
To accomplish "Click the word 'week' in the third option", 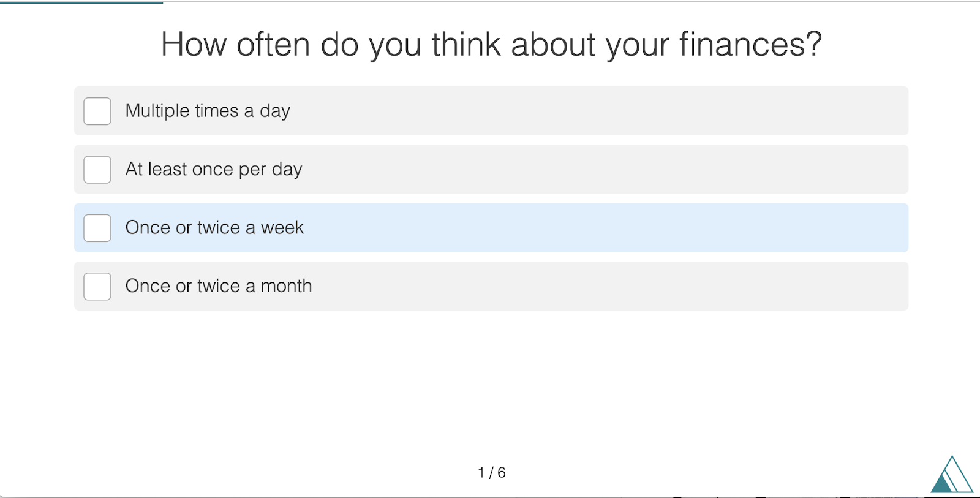I will (x=282, y=227).
